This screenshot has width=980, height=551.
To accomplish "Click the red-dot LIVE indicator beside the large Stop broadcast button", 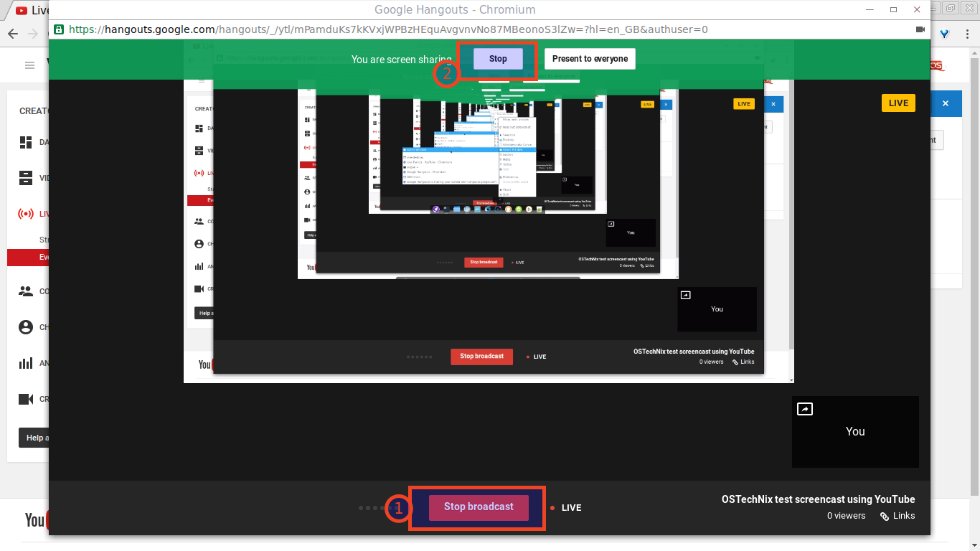I will pyautogui.click(x=566, y=508).
